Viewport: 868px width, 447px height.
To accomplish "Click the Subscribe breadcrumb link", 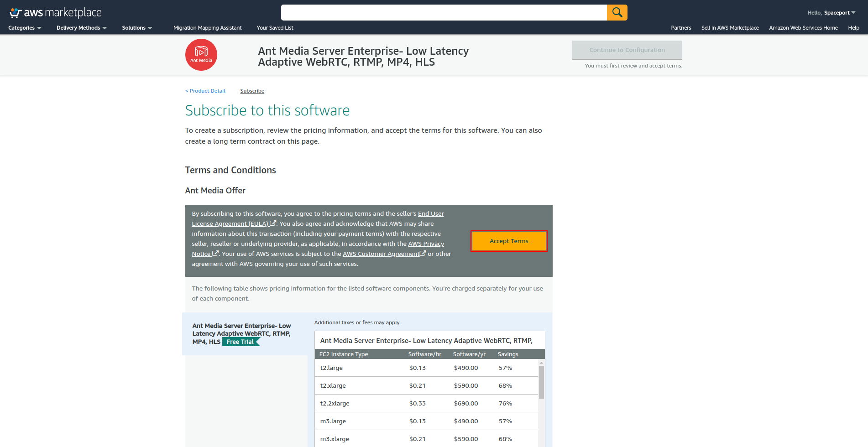I will [x=252, y=91].
